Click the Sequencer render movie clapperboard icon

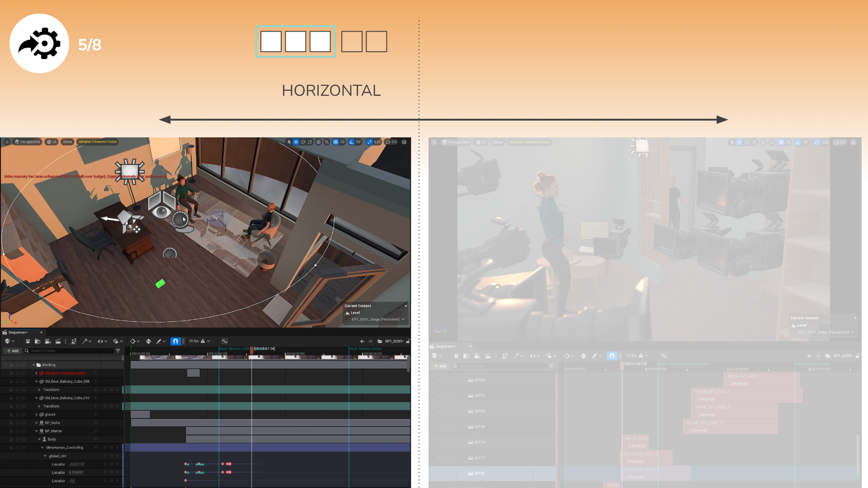tap(58, 341)
